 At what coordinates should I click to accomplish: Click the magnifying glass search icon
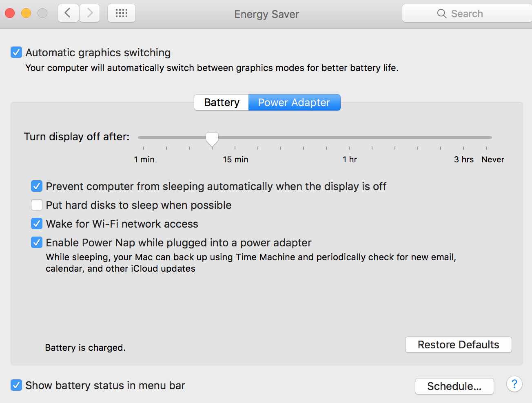pos(441,13)
